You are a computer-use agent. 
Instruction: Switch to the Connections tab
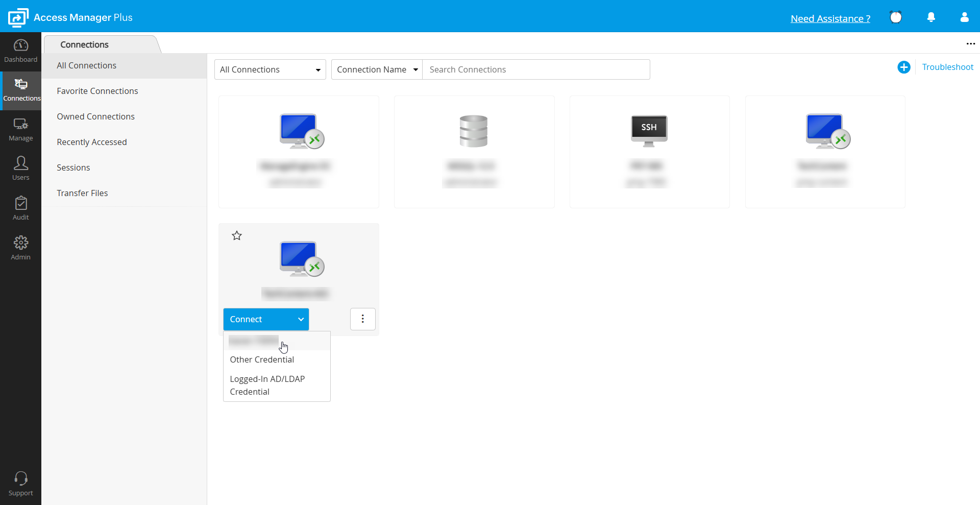pyautogui.click(x=86, y=44)
